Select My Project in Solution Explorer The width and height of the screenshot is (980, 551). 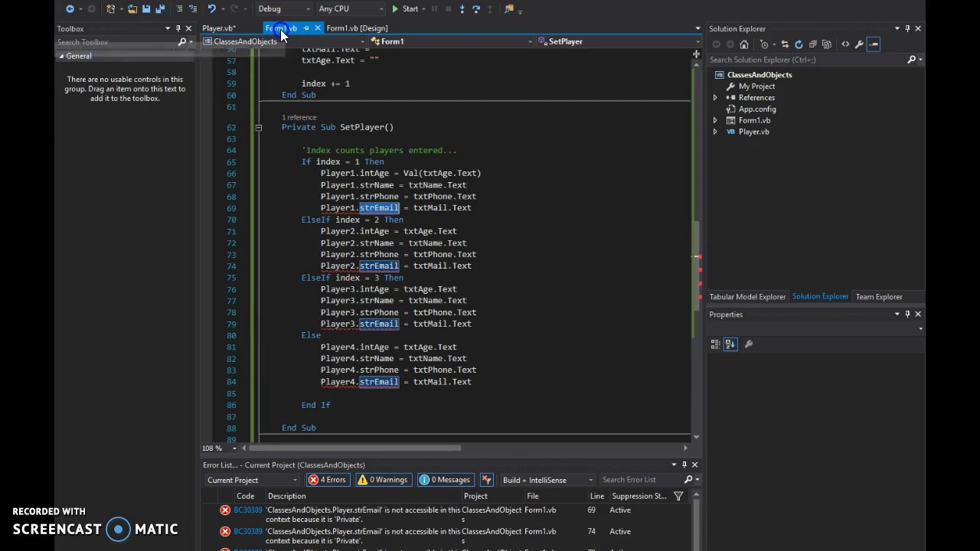(x=756, y=86)
